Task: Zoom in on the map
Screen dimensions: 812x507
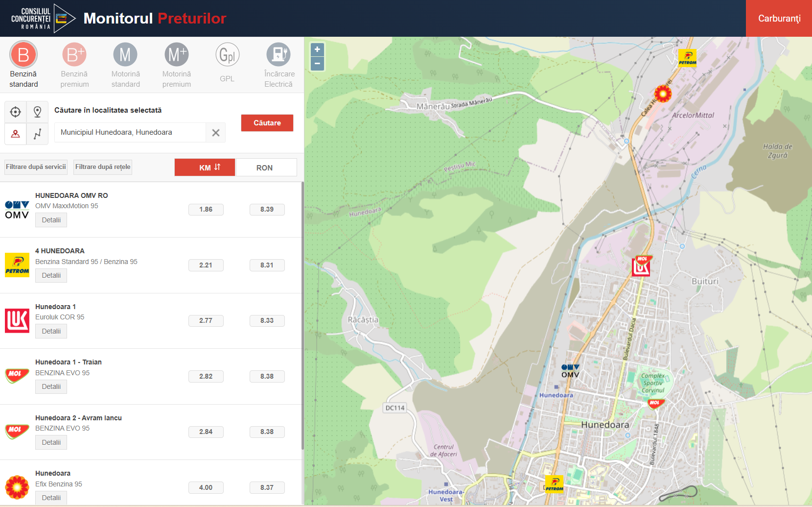Action: [317, 49]
